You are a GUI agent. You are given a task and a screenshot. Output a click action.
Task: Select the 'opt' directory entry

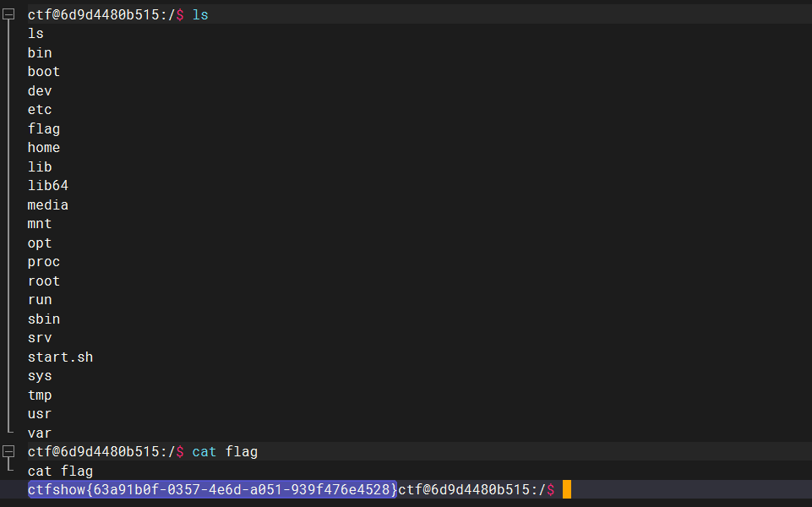point(40,243)
